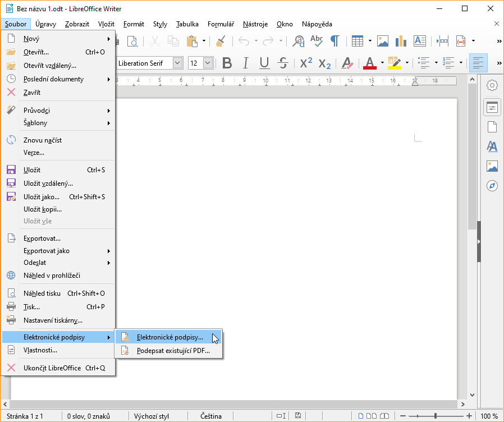The height and width of the screenshot is (422, 504).
Task: Open font name dropdown arrow
Action: coord(177,63)
